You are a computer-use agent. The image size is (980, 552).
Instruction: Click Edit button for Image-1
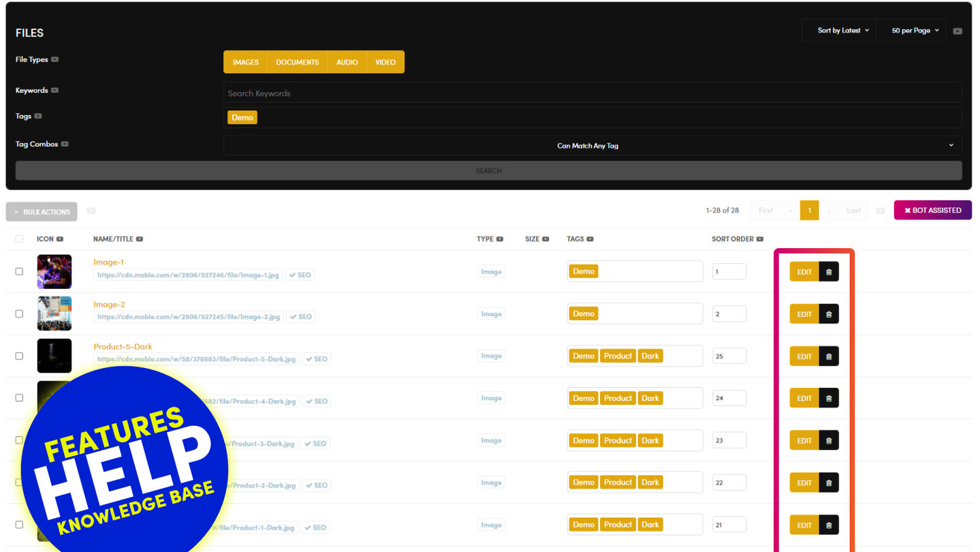click(x=804, y=272)
